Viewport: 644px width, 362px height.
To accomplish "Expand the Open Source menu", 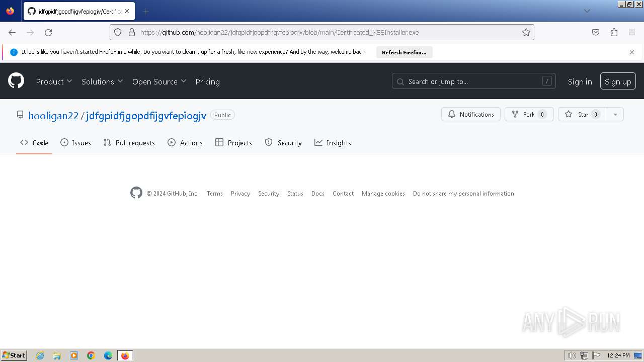I will [x=159, y=81].
